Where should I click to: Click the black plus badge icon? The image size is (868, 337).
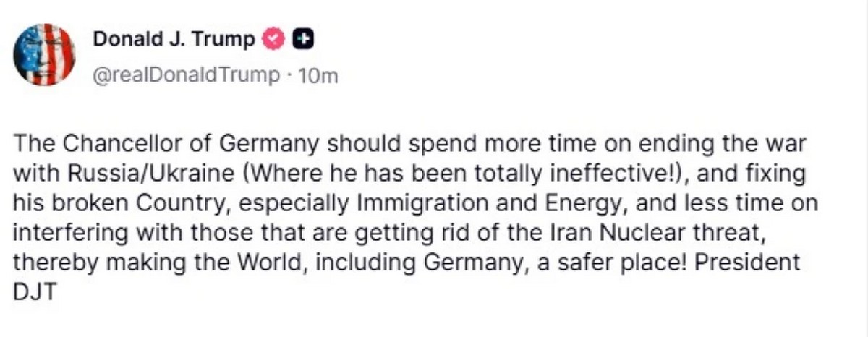[302, 39]
